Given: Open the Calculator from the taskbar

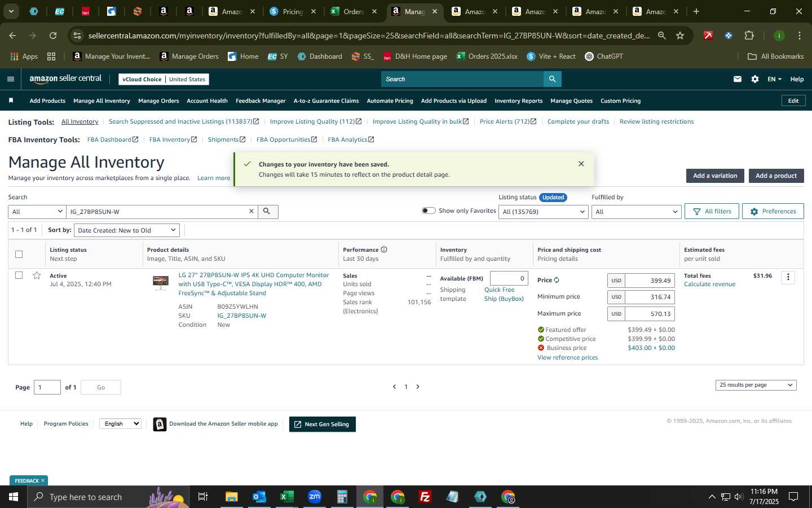Looking at the screenshot, I should click(342, 497).
